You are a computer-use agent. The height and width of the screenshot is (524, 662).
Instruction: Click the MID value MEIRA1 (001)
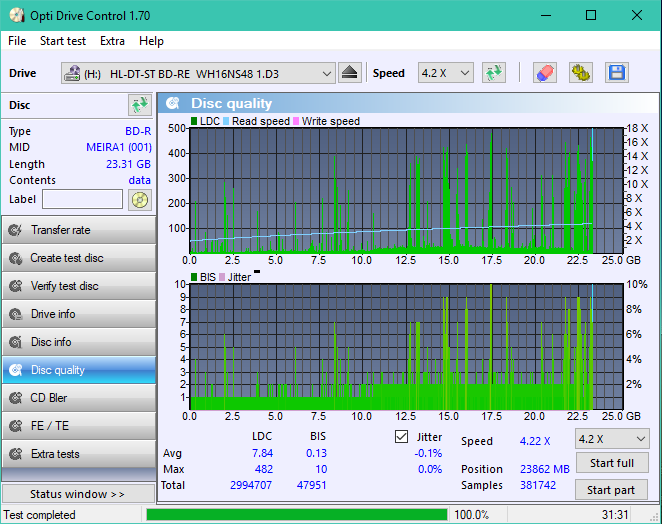coord(119,147)
